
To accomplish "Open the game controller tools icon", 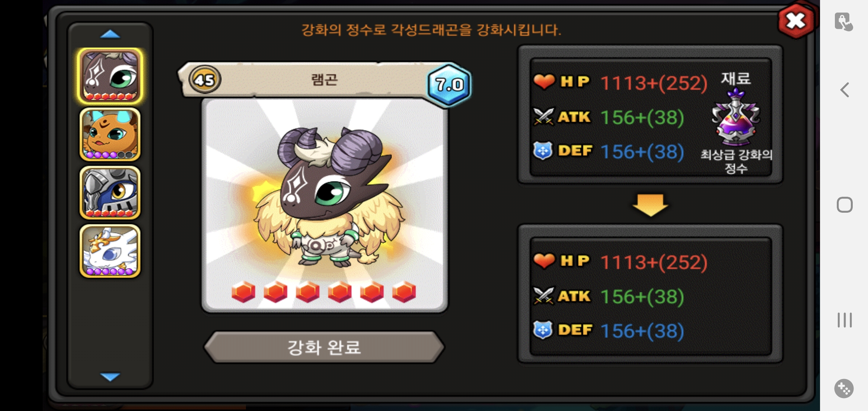I will click(x=844, y=389).
